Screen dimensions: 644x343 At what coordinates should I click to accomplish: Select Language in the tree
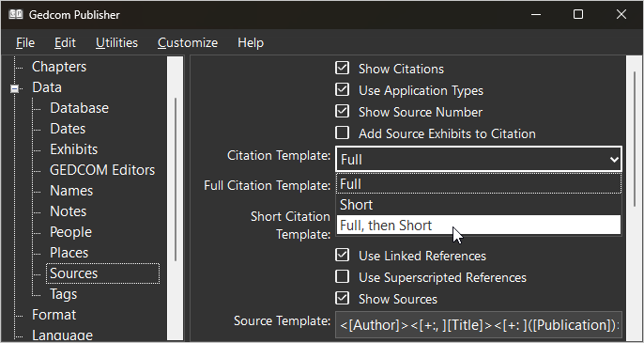point(62,335)
